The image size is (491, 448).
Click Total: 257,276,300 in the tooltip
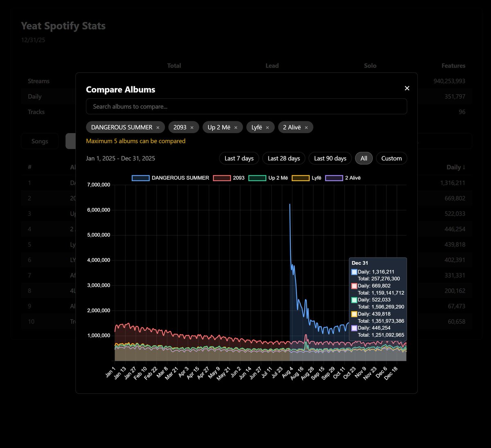pos(379,279)
